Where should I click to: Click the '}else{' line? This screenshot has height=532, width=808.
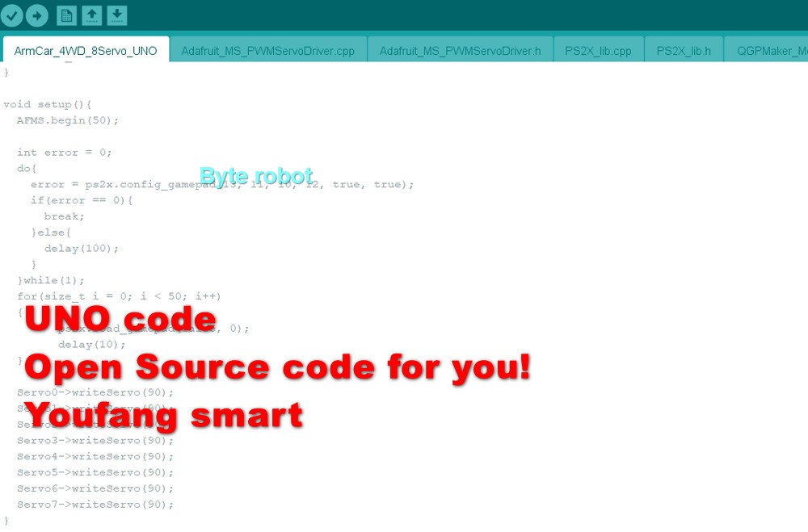pyautogui.click(x=50, y=232)
